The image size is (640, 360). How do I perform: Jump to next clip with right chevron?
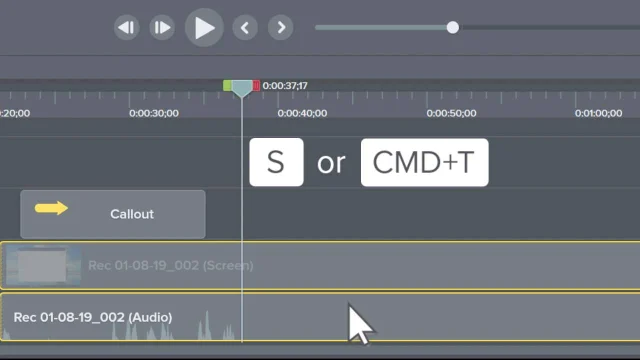pos(280,28)
